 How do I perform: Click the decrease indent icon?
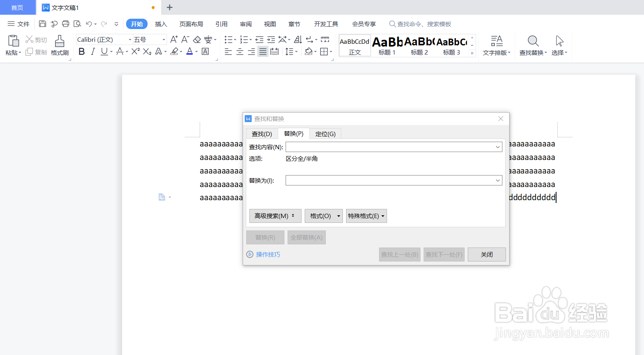(259, 39)
